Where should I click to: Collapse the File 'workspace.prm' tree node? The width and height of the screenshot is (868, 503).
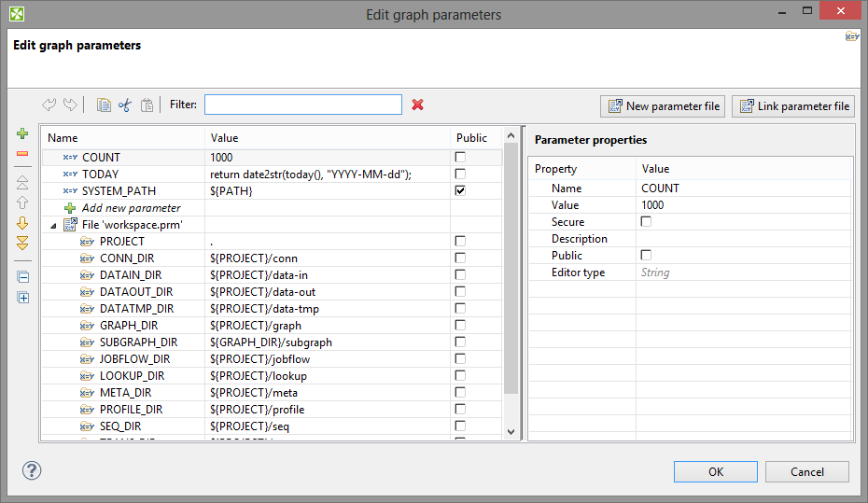[53, 225]
